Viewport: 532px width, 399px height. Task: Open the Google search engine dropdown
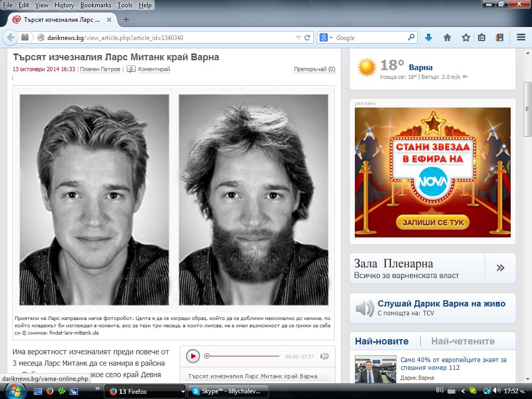tap(326, 37)
